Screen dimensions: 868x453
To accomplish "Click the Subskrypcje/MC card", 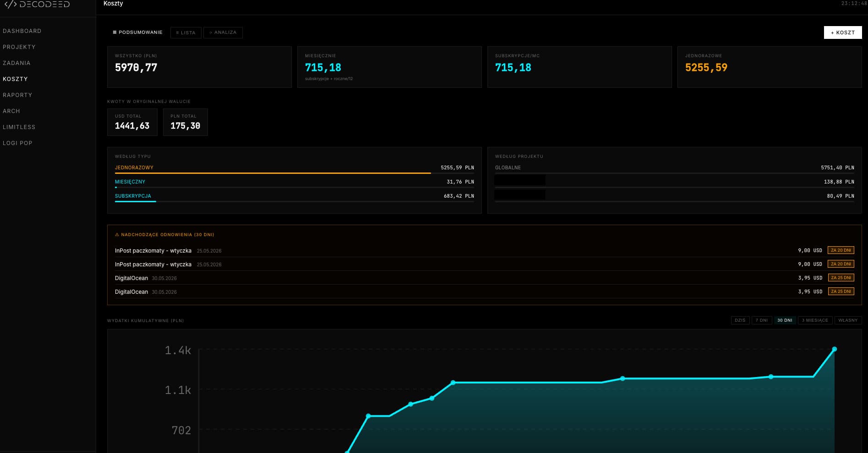I will [579, 67].
